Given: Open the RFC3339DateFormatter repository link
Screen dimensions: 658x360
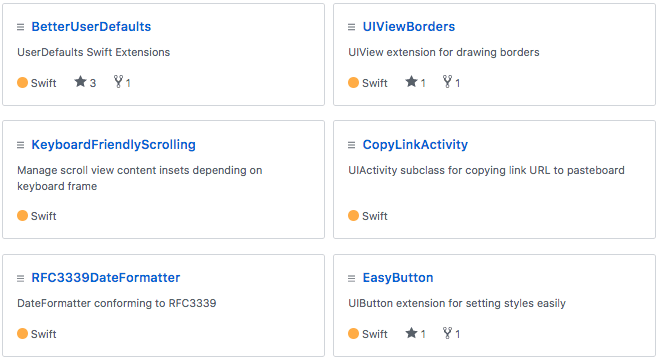Looking at the screenshot, I should pos(106,278).
